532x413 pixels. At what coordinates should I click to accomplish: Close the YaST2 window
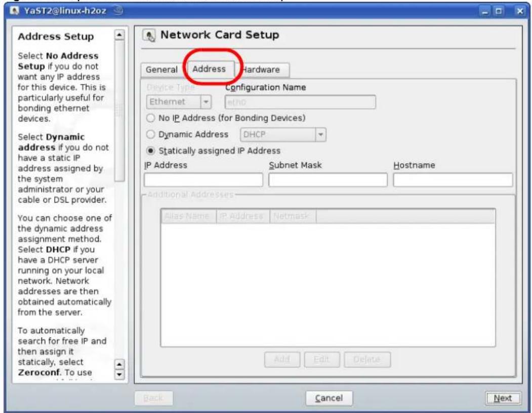[x=520, y=11]
